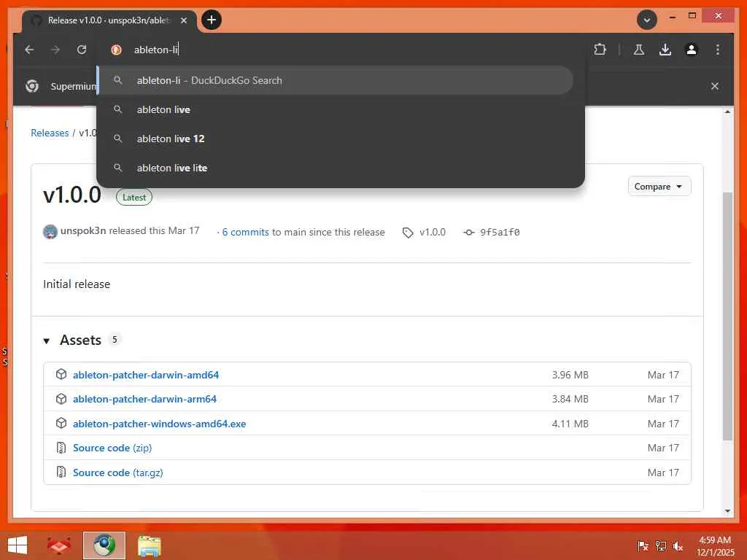Open the '6 commits' link
Image resolution: width=747 pixels, height=560 pixels.
pyautogui.click(x=245, y=232)
